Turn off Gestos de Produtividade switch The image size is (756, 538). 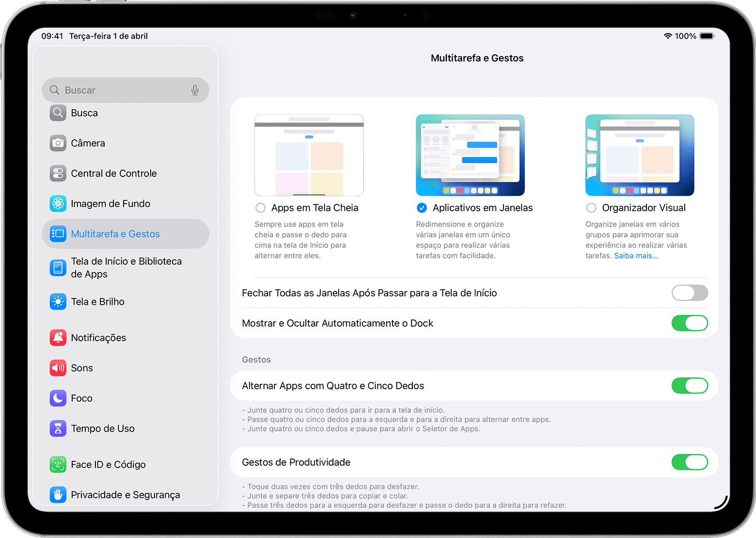[689, 462]
